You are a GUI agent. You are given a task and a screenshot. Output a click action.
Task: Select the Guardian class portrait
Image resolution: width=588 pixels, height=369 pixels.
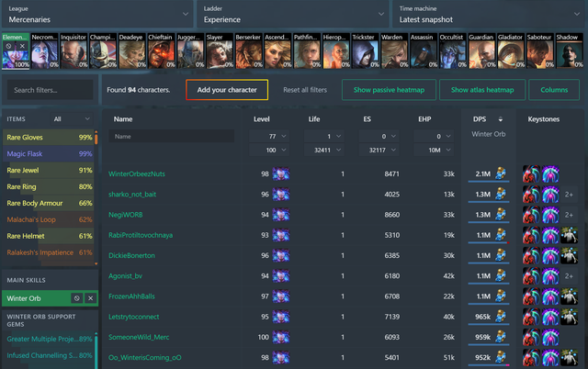pyautogui.click(x=481, y=51)
